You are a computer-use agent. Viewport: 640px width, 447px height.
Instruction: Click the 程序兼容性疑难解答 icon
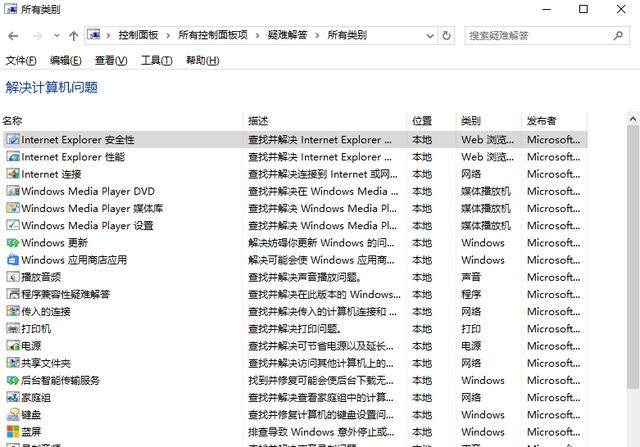tap(13, 294)
